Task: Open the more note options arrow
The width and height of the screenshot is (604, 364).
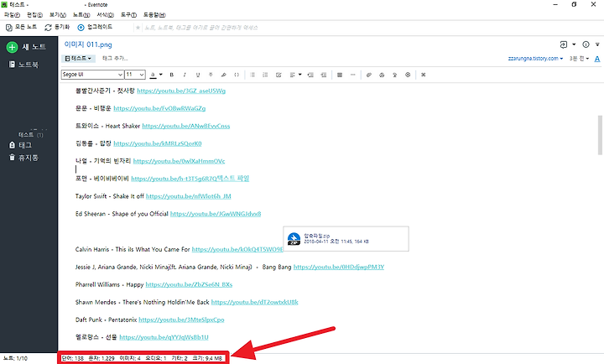Action: click(597, 44)
